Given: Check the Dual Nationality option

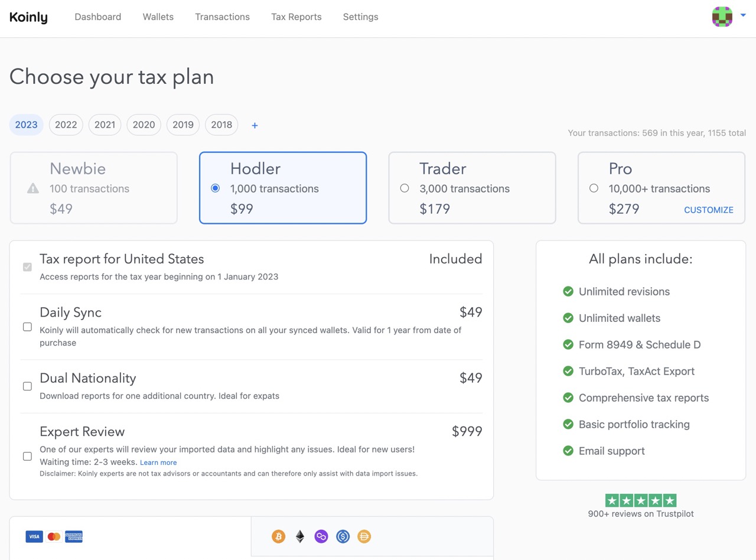Looking at the screenshot, I should pyautogui.click(x=27, y=386).
